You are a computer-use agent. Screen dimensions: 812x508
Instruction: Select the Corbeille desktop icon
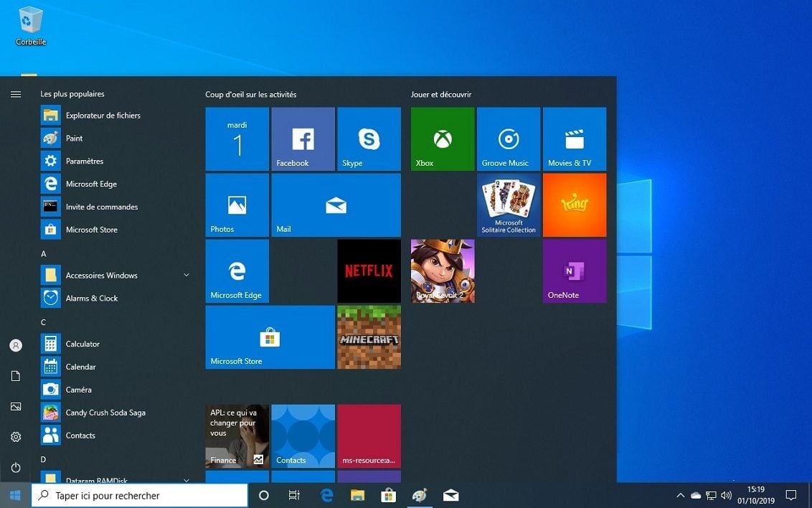tap(31, 26)
